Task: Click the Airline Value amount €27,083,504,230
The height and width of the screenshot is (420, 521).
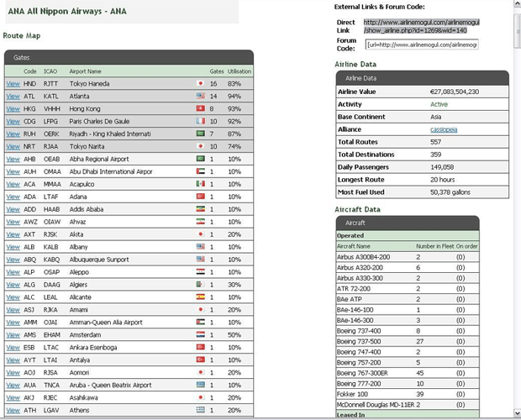Action: [455, 92]
